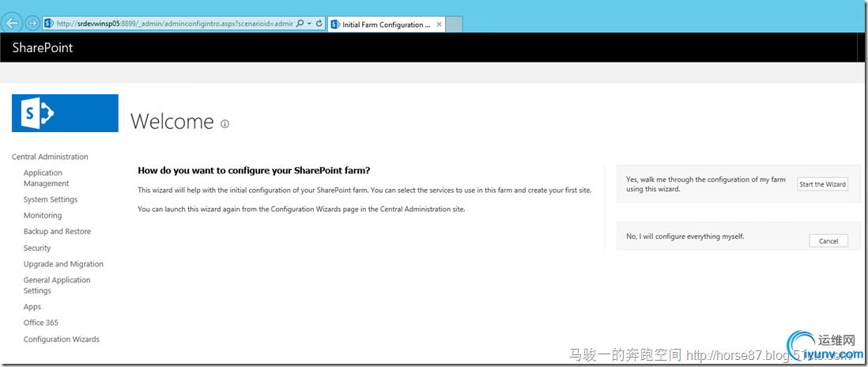Viewport: 868px width, 367px height.
Task: Open General Application Settings
Action: click(x=57, y=285)
